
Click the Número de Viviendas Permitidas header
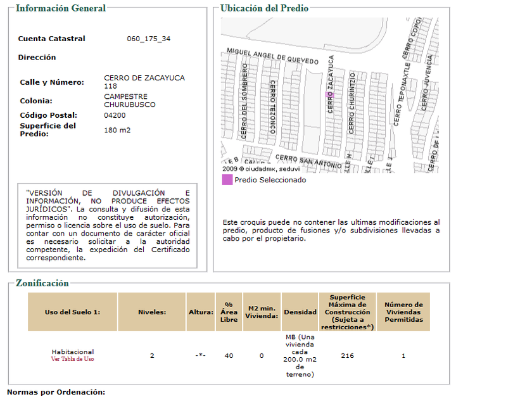[x=403, y=312]
